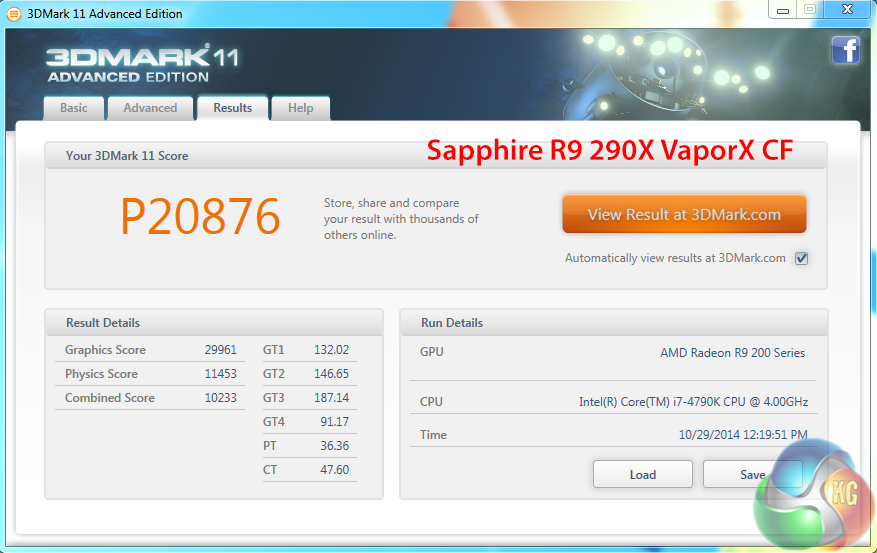Click the P20876 score value
877x553 pixels.
(200, 216)
